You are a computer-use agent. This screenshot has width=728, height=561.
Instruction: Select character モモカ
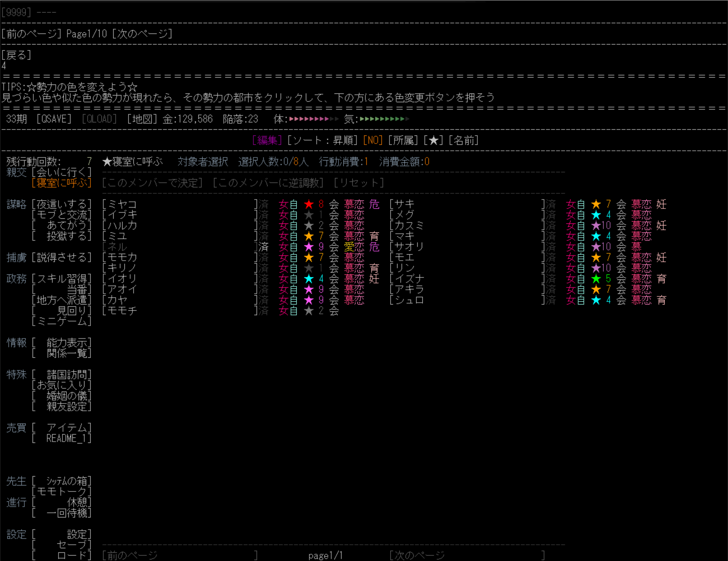point(180,257)
